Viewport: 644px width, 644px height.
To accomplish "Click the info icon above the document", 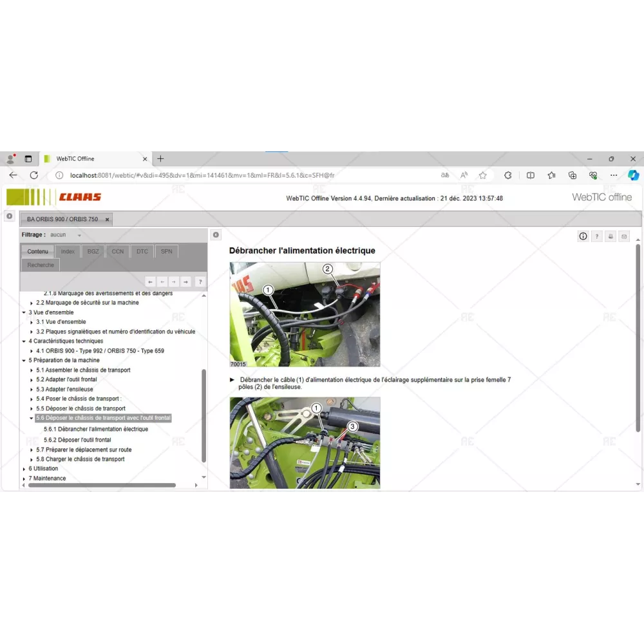I will tap(583, 236).
